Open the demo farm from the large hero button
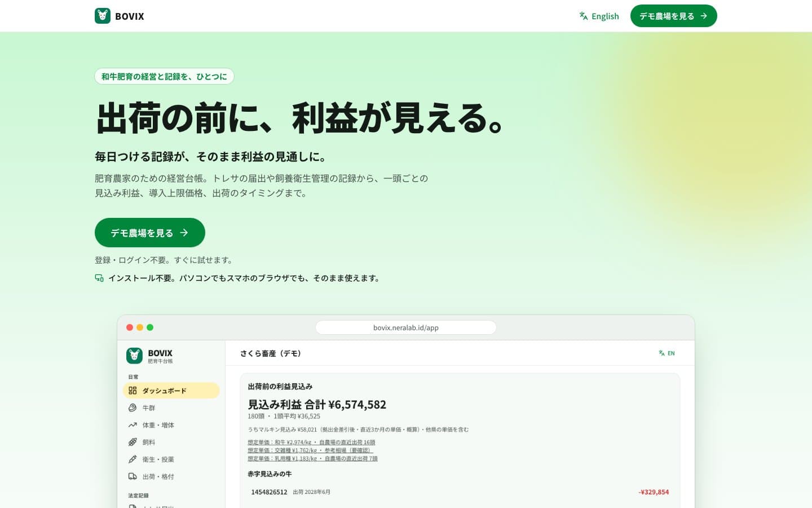 (x=150, y=233)
